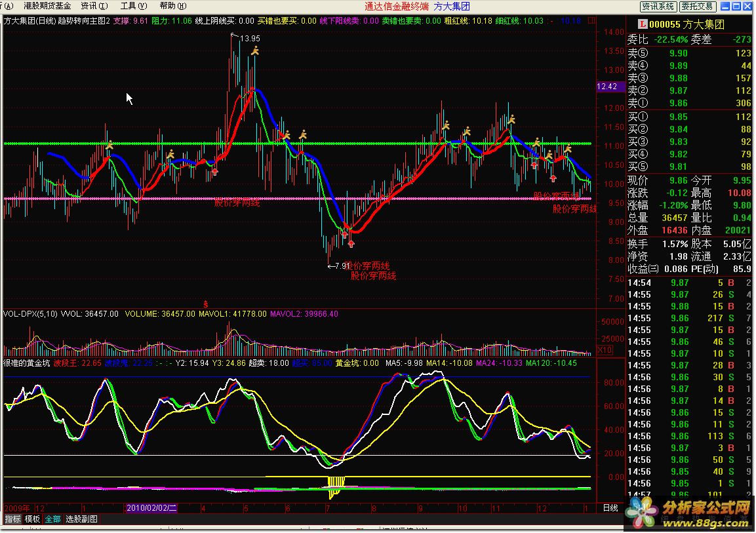Select the 指标 tab at the bottom
Screen dimensions: 756x533
pos(12,519)
